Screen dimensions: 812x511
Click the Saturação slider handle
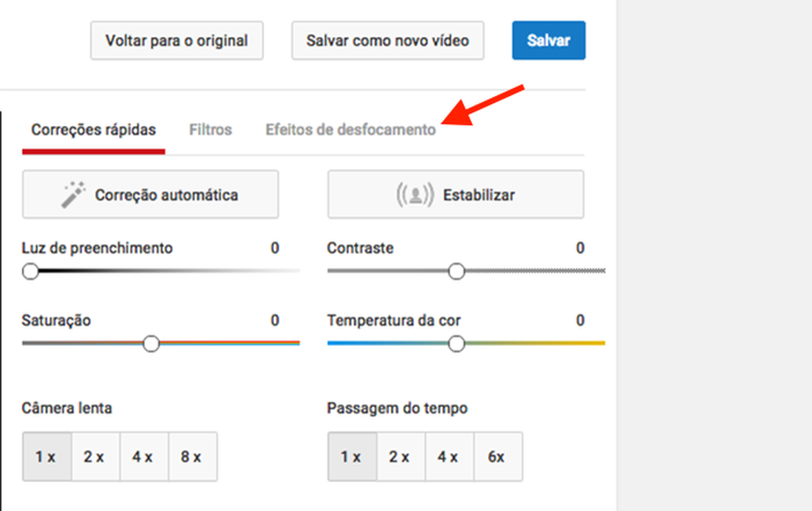pos(151,343)
